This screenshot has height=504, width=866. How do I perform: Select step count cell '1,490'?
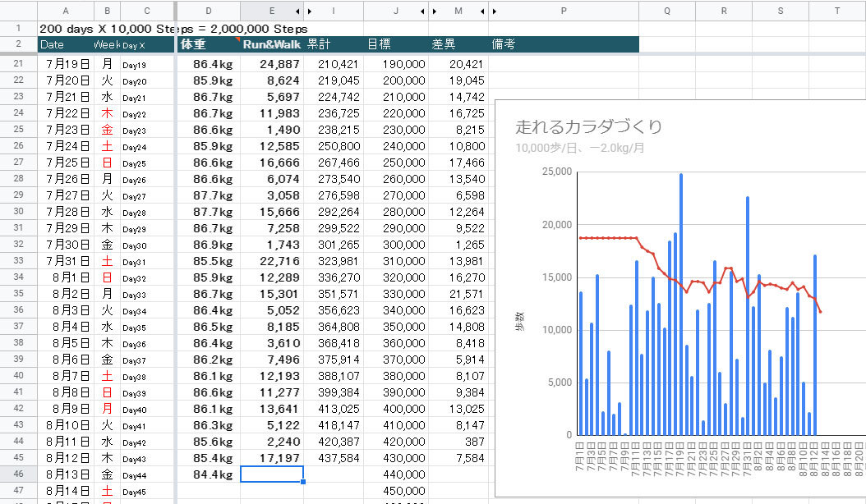click(272, 130)
